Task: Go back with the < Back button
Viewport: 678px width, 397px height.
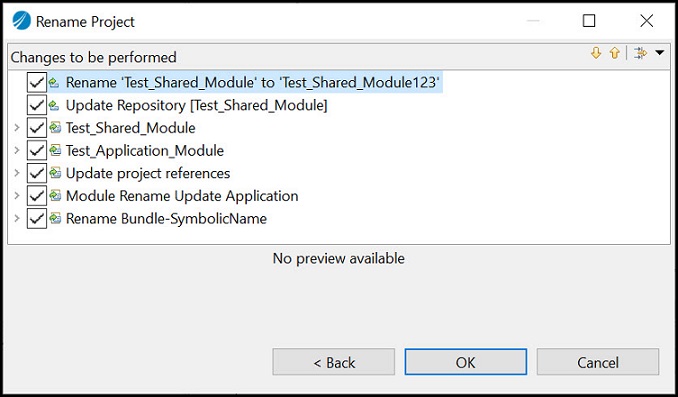Action: pos(333,362)
